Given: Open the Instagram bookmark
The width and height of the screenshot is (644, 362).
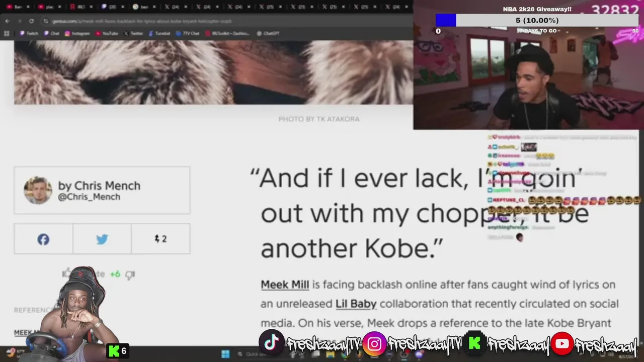Looking at the screenshot, I should tap(77, 34).
